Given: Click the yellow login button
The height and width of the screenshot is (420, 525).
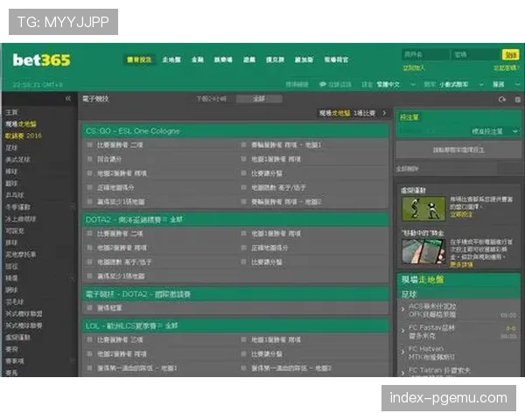Looking at the screenshot, I should pyautogui.click(x=510, y=54).
